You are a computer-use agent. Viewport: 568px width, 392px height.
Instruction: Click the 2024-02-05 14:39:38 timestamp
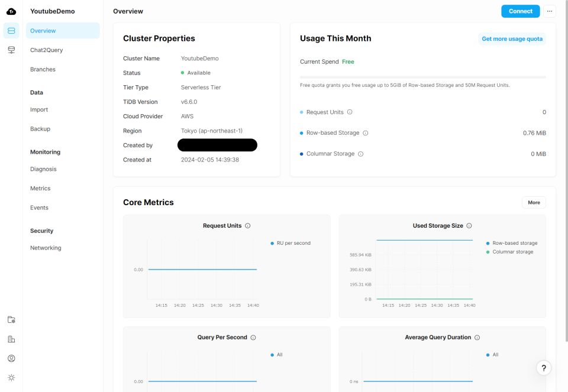pos(209,160)
